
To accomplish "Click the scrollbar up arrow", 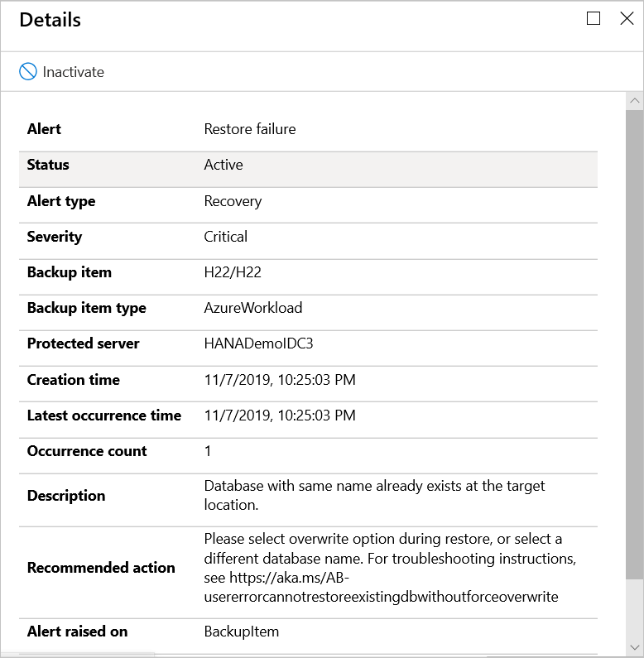I will click(634, 101).
